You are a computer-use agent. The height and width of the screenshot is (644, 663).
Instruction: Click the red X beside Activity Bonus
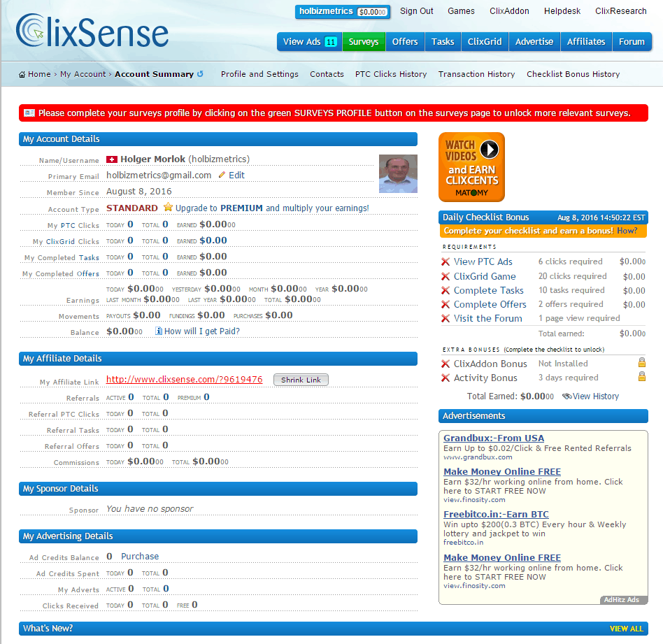tap(445, 378)
